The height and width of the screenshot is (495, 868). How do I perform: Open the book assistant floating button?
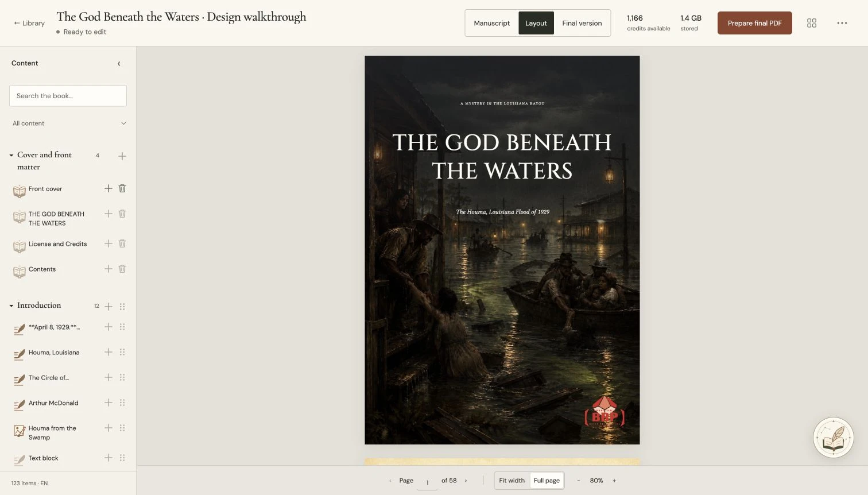(x=834, y=438)
